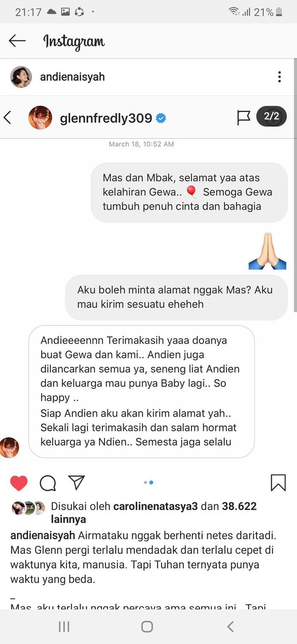Open the andienaisyah username in post header
Screen dimensions: 297x644
click(x=72, y=77)
